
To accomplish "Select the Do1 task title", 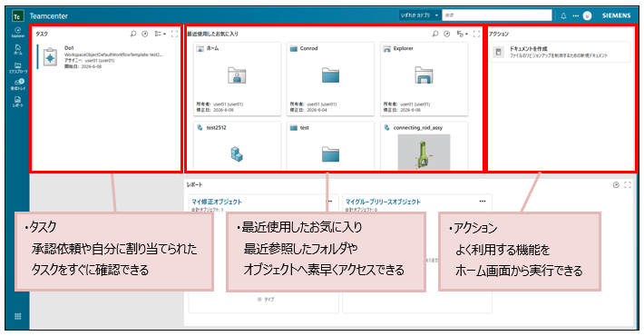I will coord(69,48).
